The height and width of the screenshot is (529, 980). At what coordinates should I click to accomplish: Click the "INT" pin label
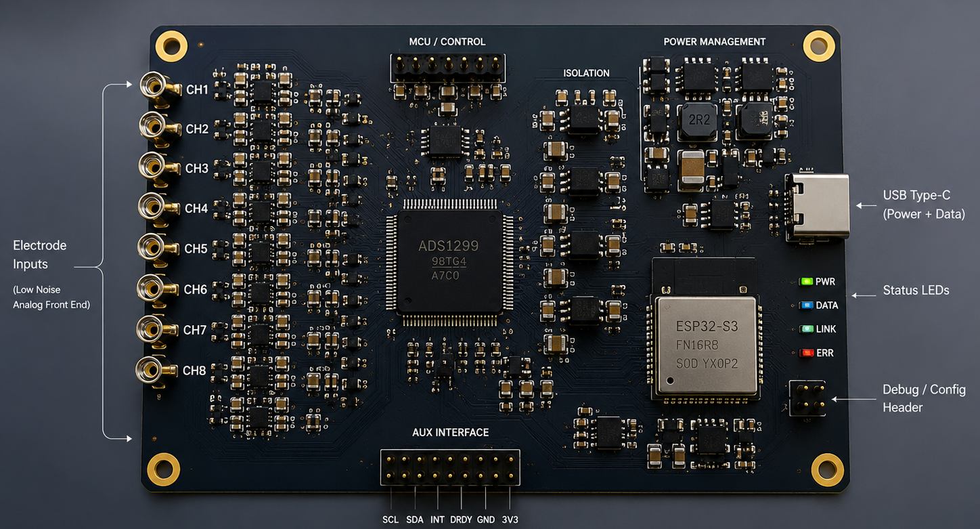click(437, 520)
